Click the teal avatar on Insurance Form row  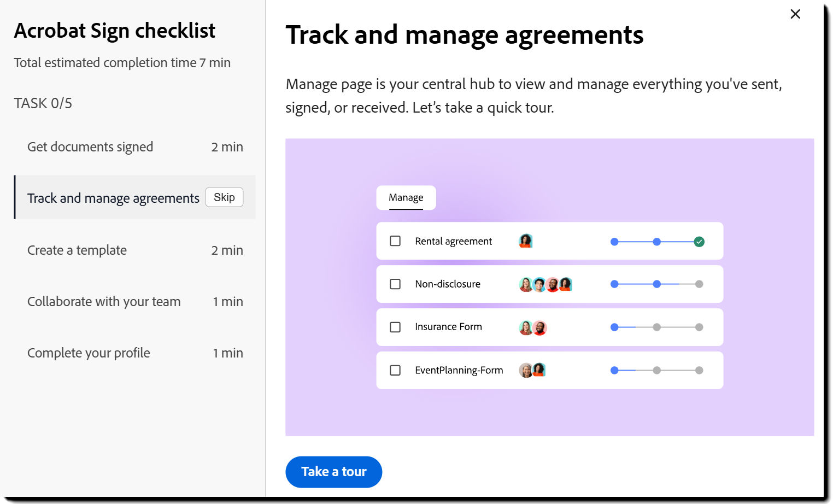point(525,327)
